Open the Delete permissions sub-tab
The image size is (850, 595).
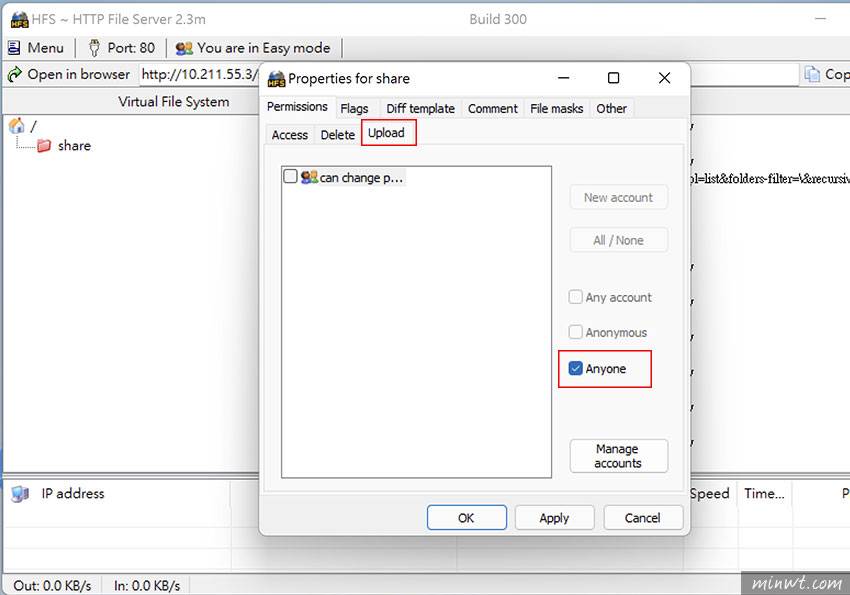pyautogui.click(x=338, y=135)
